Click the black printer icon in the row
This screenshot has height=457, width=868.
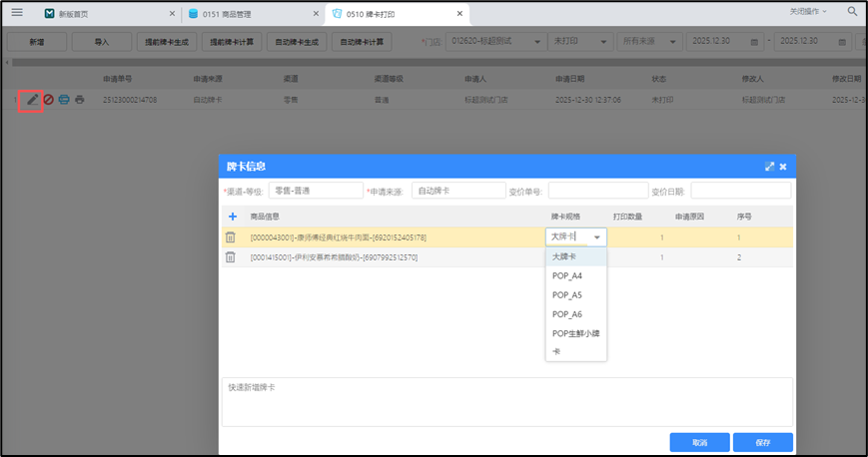pyautogui.click(x=80, y=100)
